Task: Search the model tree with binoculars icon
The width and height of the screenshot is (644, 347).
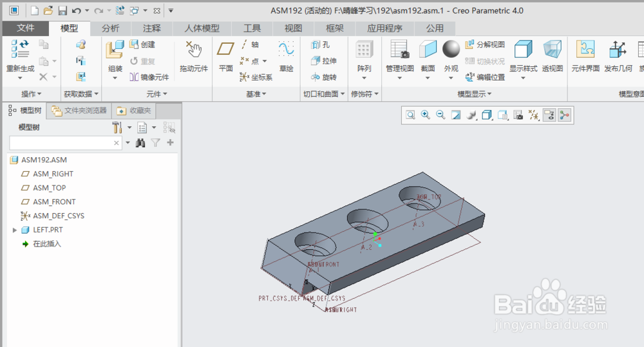Action: 140,143
